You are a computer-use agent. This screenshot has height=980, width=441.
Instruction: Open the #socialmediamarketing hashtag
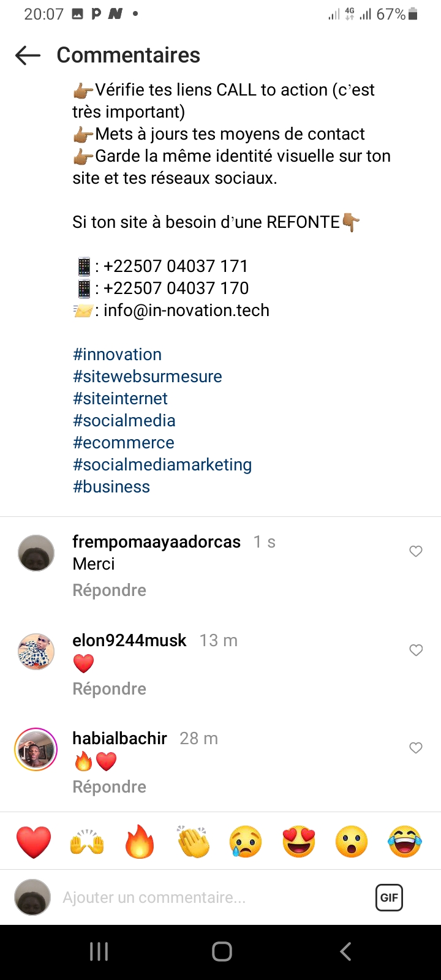coord(162,465)
